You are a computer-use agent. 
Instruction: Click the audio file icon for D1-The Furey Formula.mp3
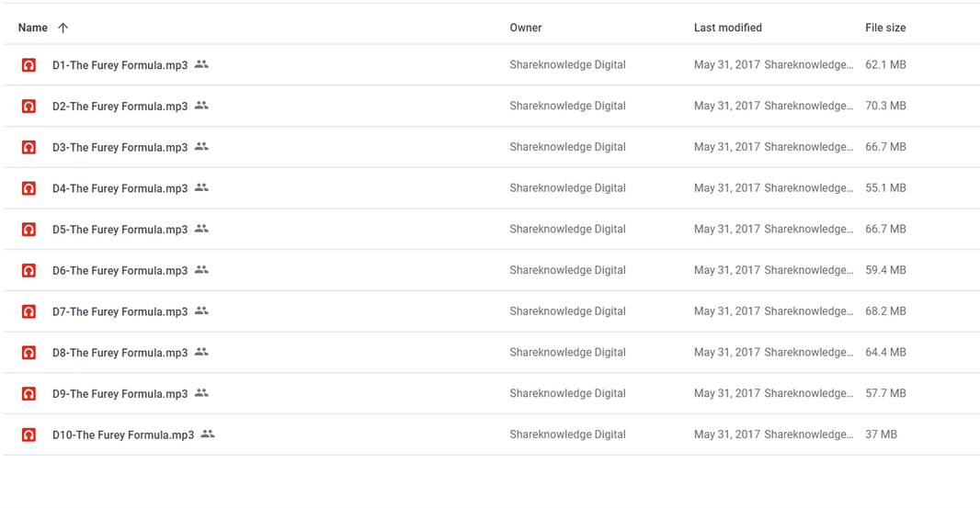pyautogui.click(x=29, y=65)
